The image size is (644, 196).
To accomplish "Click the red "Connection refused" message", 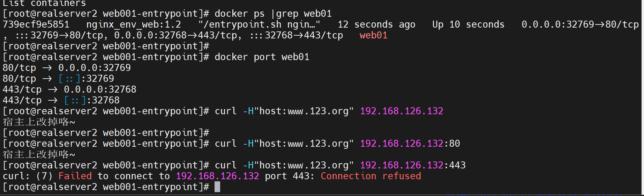I will (x=371, y=176).
